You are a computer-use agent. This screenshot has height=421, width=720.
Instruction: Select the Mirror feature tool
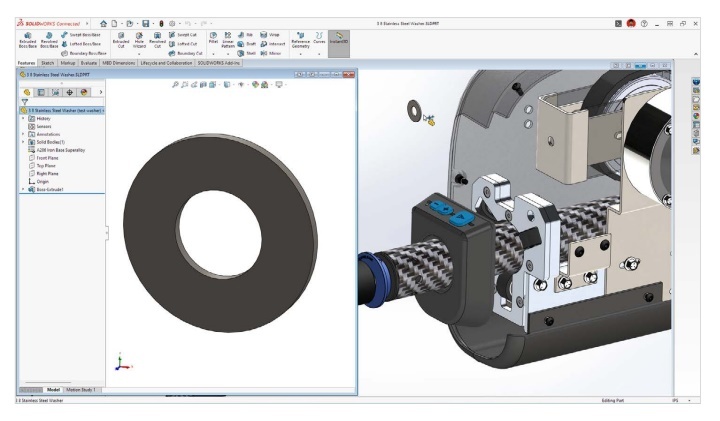coord(266,53)
